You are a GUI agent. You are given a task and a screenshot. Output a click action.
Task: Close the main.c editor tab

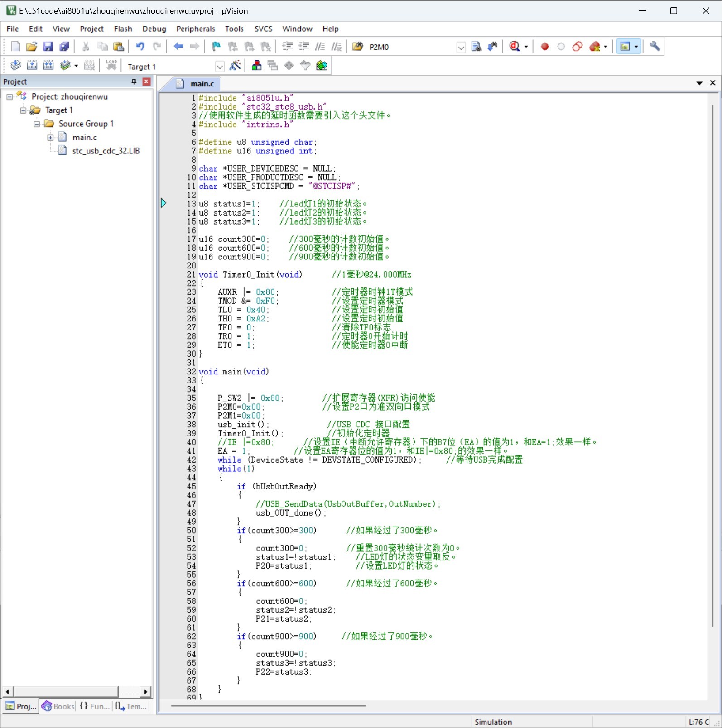click(x=712, y=83)
